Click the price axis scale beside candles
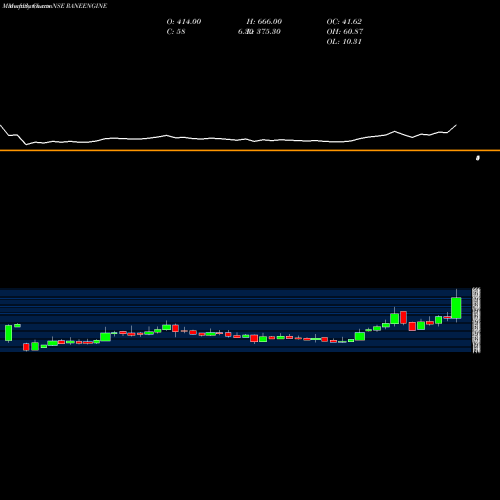Viewport: 500px width, 500px height. pos(476,320)
